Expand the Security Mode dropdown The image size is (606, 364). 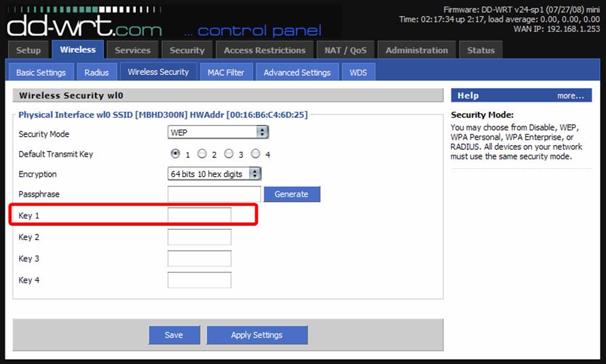[218, 132]
